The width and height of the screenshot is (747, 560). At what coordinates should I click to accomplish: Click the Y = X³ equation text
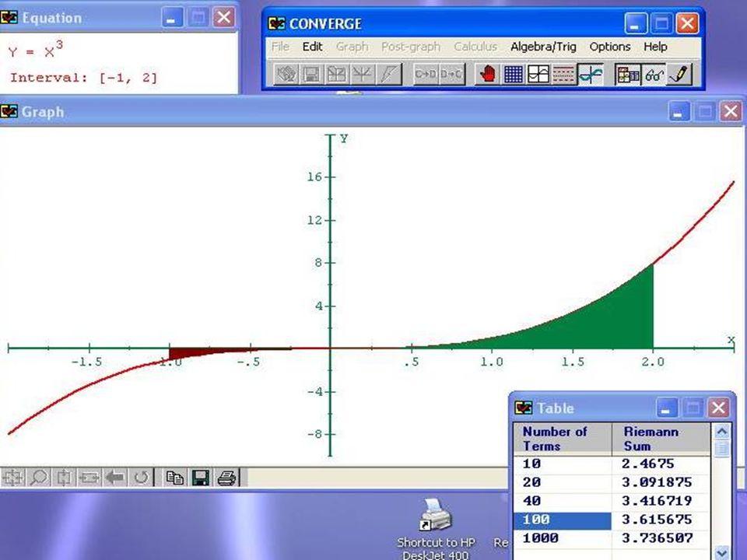(36, 50)
